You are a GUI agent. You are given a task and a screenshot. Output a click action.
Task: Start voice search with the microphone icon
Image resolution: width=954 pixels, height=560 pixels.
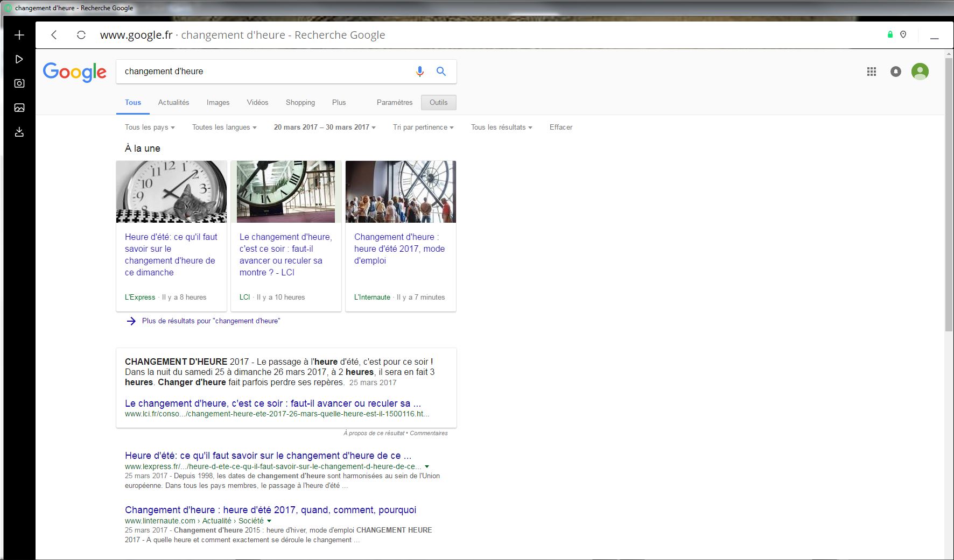(420, 72)
